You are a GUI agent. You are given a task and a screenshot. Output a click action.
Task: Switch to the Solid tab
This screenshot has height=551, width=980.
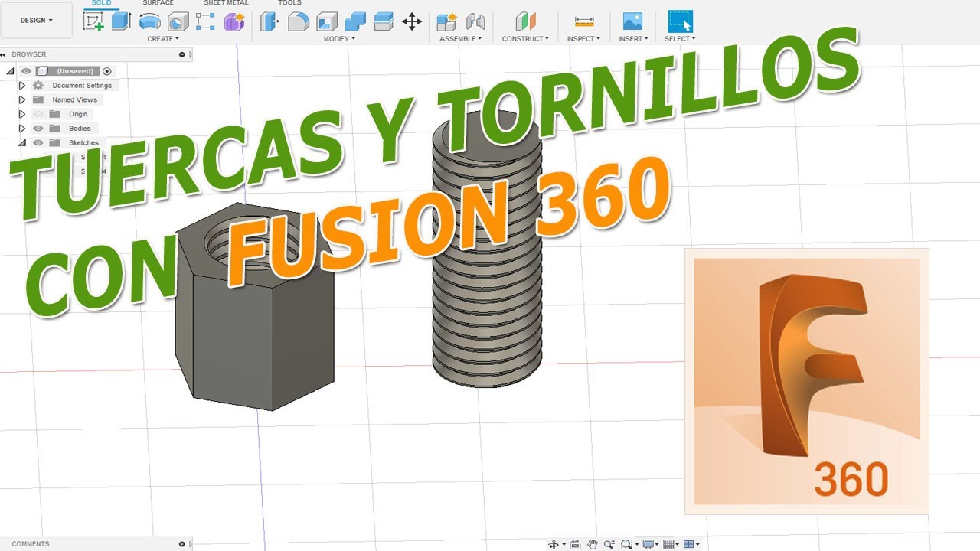pyautogui.click(x=101, y=3)
